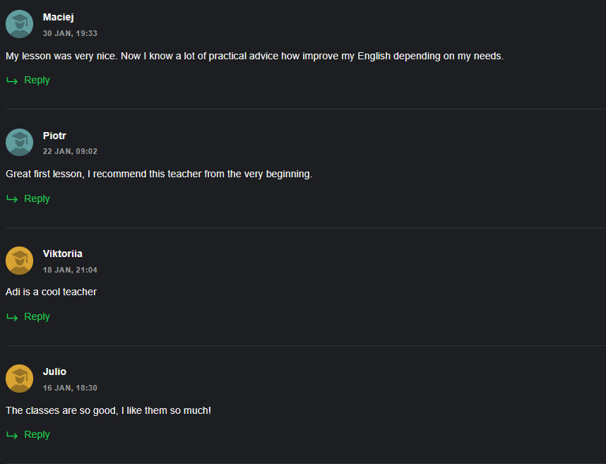The image size is (606, 464).
Task: Click Piotr's teal graduate avatar icon
Action: pyautogui.click(x=19, y=142)
